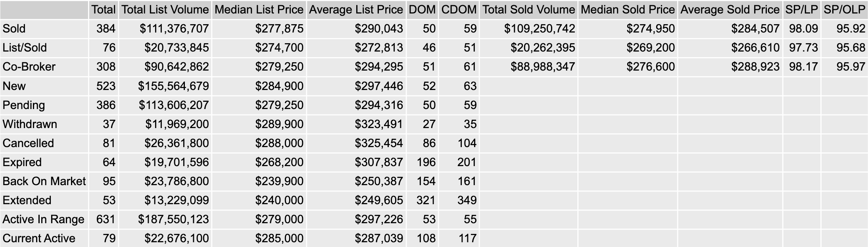Select the Co-Broker row label
Image resolution: width=868 pixels, height=247 pixels.
(29, 67)
